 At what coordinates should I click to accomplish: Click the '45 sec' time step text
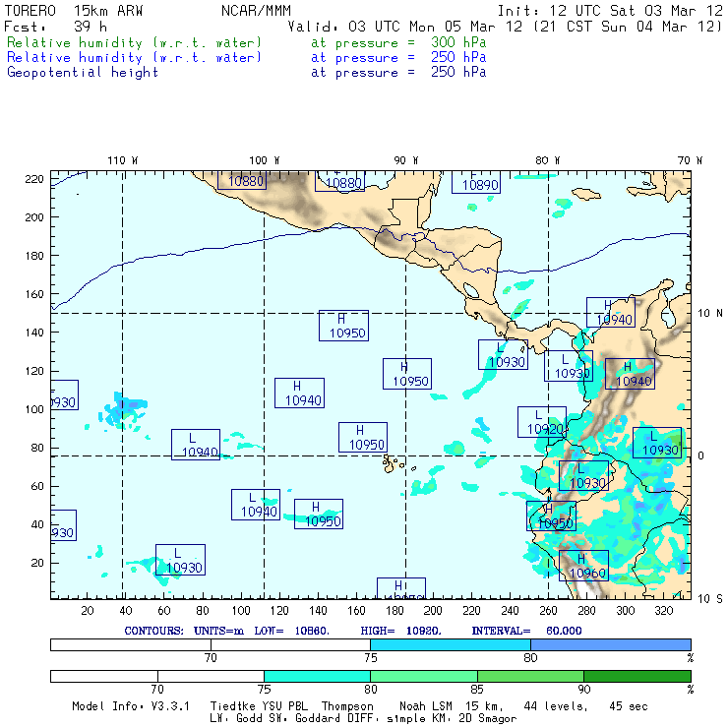pos(629,706)
